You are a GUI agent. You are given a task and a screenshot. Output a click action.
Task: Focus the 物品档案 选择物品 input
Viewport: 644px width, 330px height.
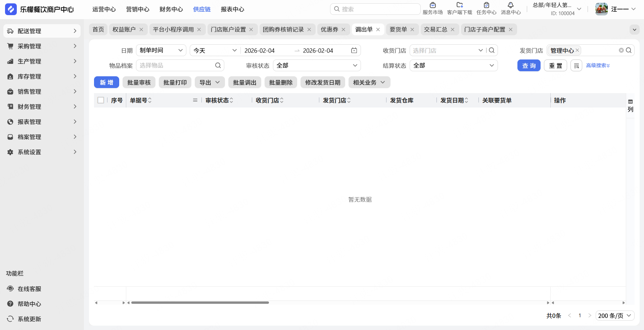coord(180,66)
